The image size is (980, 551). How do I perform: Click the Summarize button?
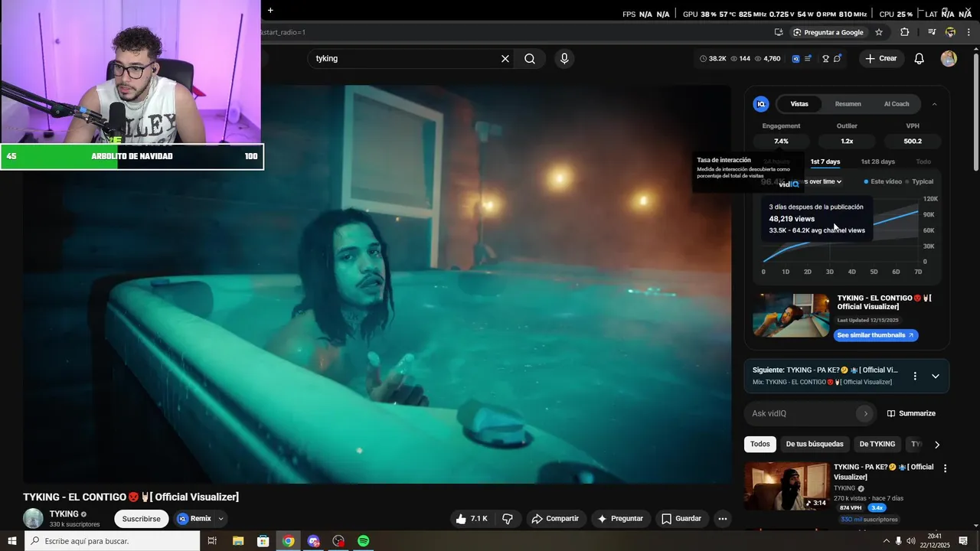pos(911,414)
